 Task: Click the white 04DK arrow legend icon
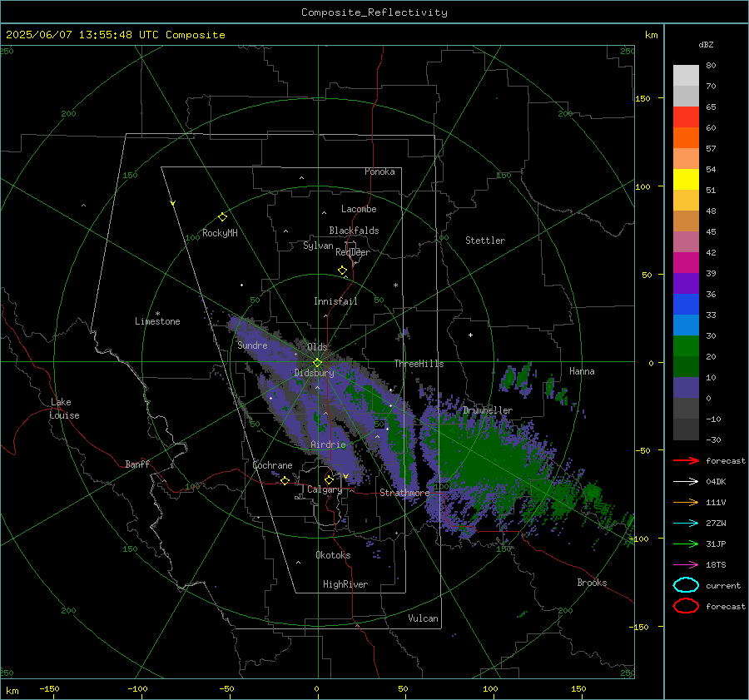tap(686, 482)
